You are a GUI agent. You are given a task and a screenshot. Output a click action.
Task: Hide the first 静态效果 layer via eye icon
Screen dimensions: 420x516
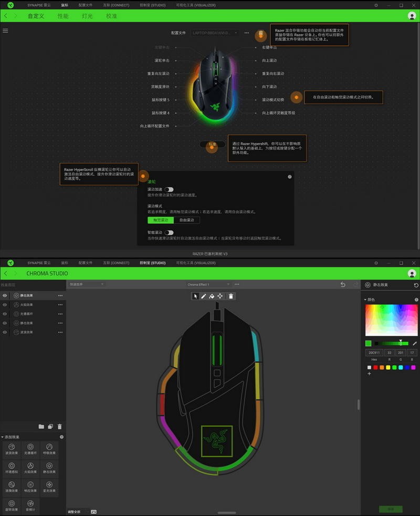(5, 295)
